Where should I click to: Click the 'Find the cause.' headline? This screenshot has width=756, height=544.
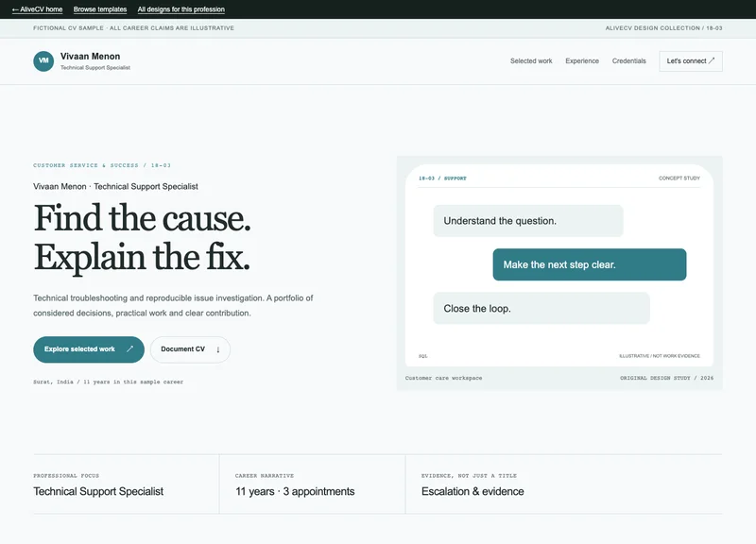pos(143,218)
